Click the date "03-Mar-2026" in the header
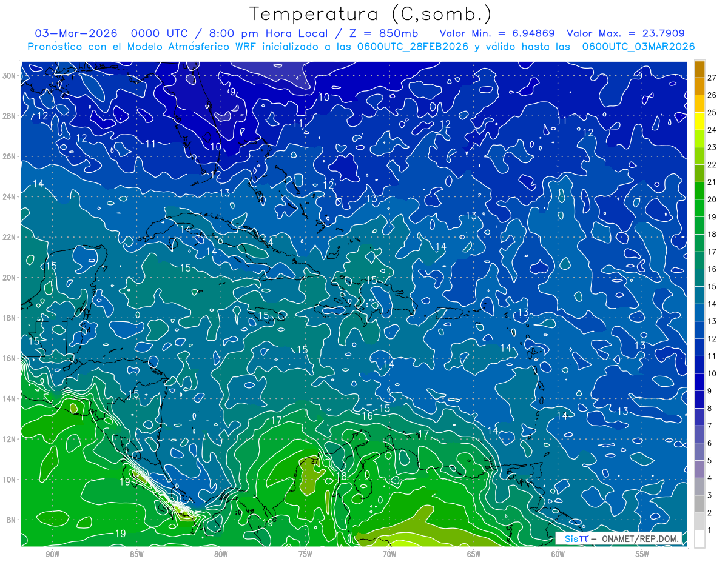Viewport: 728px width, 562px height. (x=75, y=33)
